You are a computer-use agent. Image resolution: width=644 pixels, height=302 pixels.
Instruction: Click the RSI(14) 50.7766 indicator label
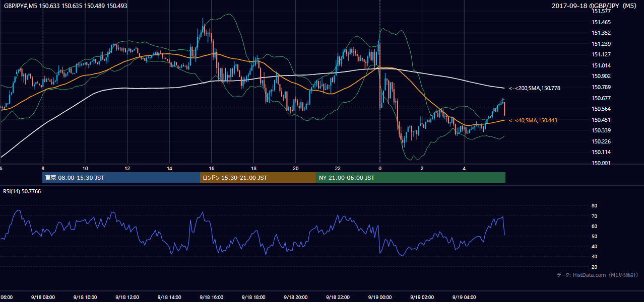click(22, 191)
